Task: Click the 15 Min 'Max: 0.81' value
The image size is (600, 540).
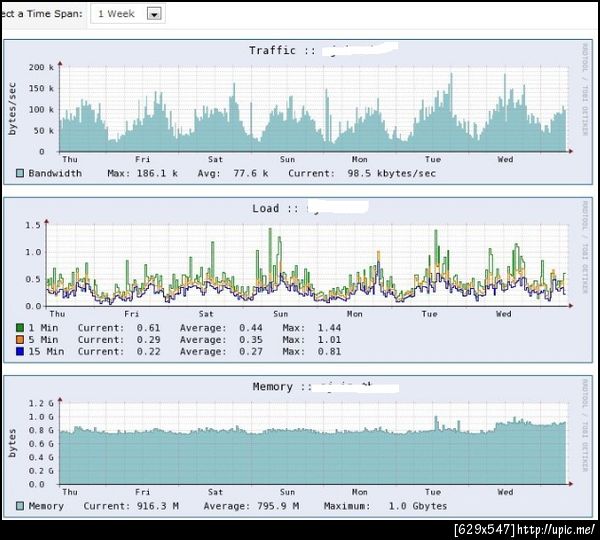Action: click(x=311, y=352)
